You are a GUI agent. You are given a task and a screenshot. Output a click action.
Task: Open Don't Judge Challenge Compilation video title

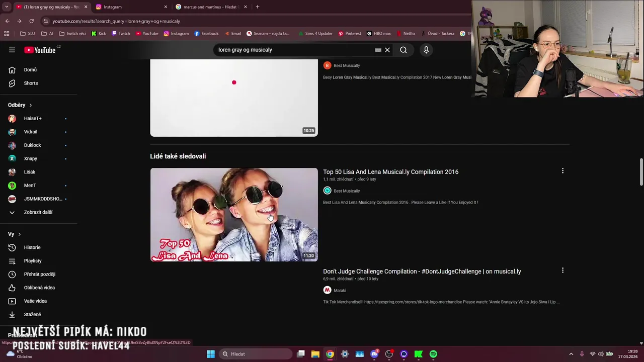coord(422,271)
